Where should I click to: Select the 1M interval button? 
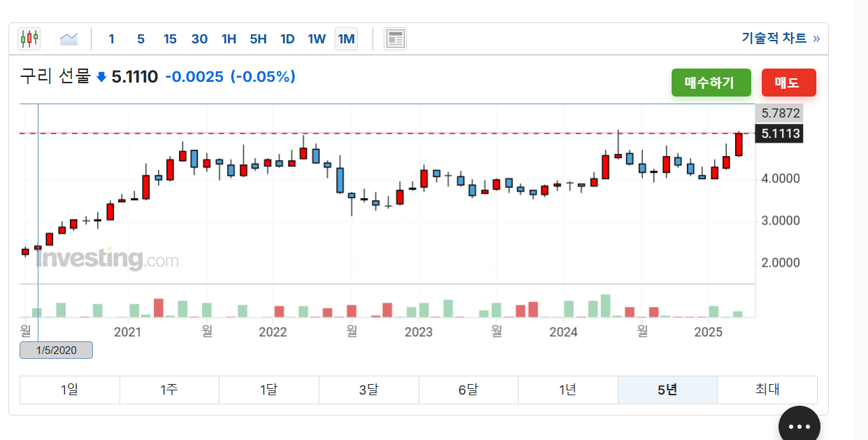[x=346, y=38]
